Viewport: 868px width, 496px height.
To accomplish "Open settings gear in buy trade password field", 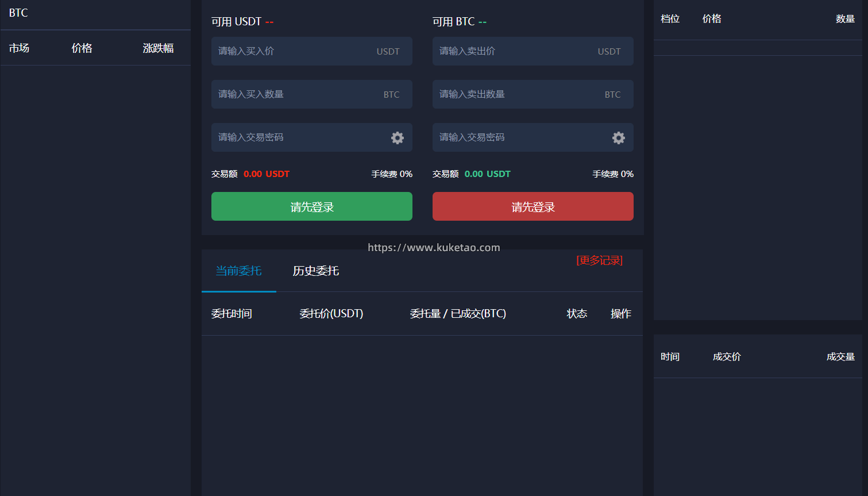I will [x=398, y=138].
